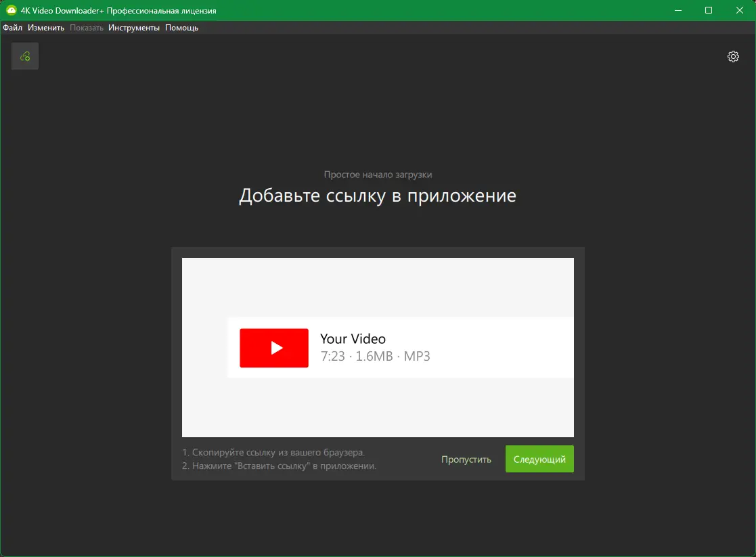Open the Инструменты menu
The width and height of the screenshot is (756, 557).
click(135, 28)
